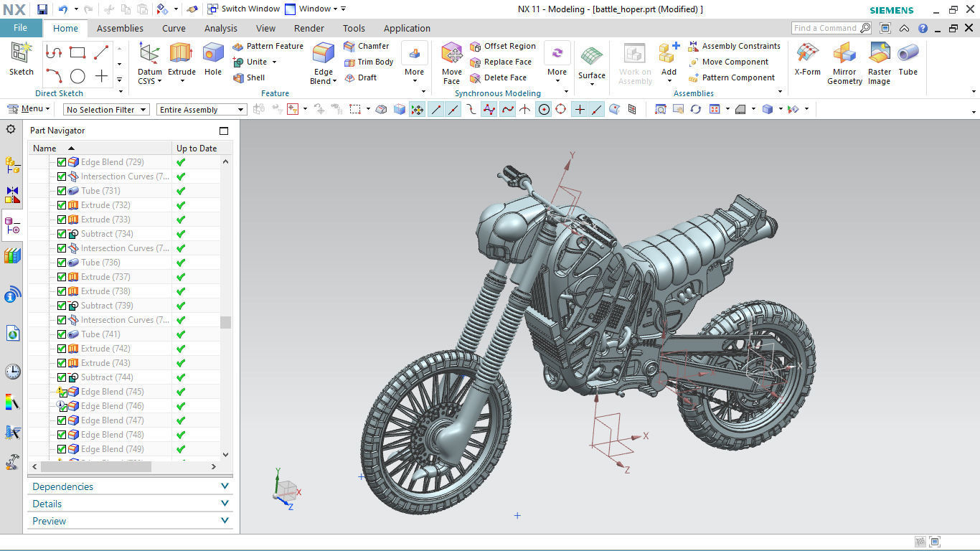Select the Mirror Geometry tool
This screenshot has height=551, width=980.
coord(844,63)
